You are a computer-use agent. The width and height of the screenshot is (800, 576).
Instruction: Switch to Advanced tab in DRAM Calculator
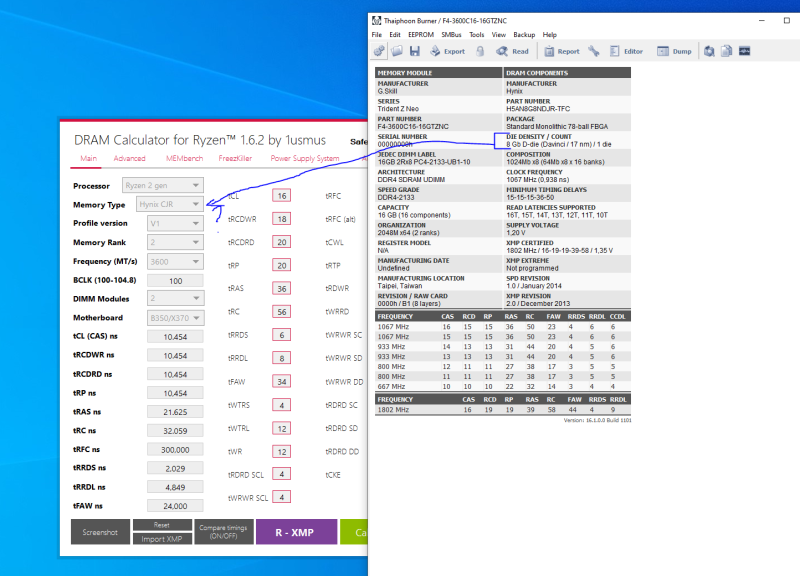tap(129, 158)
